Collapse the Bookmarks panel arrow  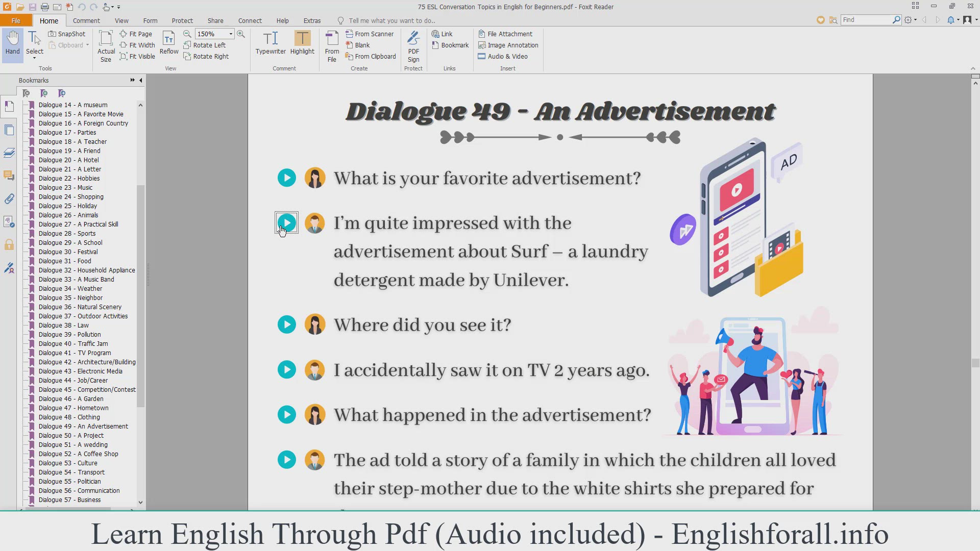(141, 80)
